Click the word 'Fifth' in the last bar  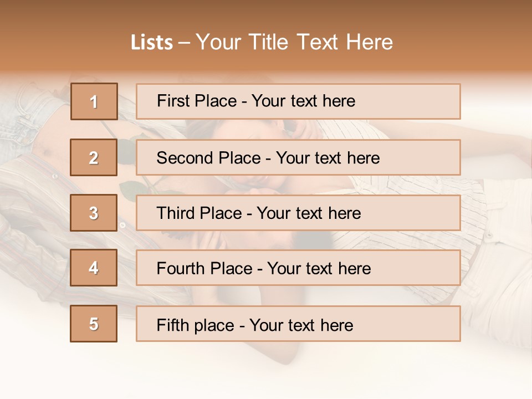[173, 325]
